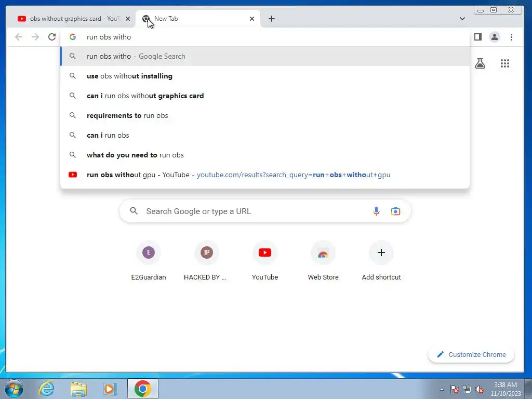The image size is (532, 399).
Task: Open the Web Store shortcut
Action: [x=323, y=261]
